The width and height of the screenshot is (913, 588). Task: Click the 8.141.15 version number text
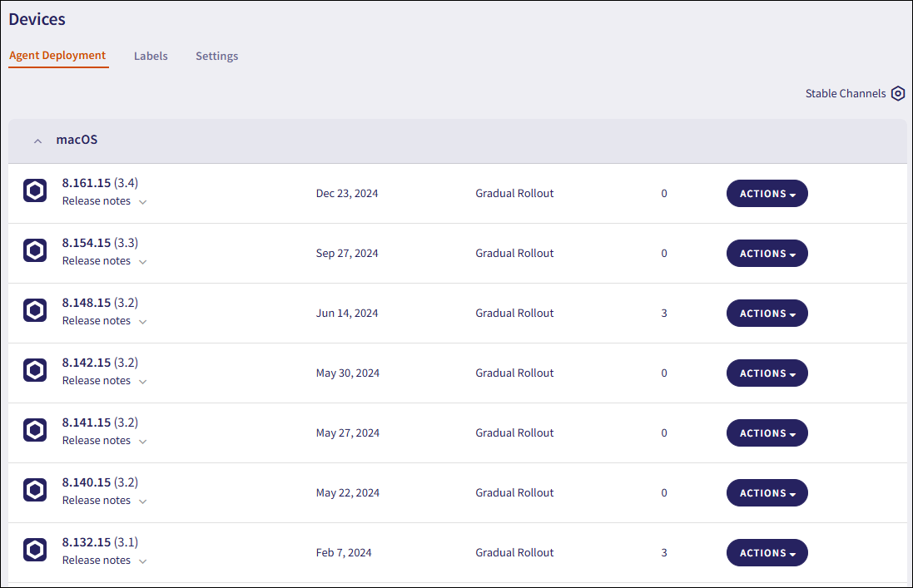coord(87,422)
